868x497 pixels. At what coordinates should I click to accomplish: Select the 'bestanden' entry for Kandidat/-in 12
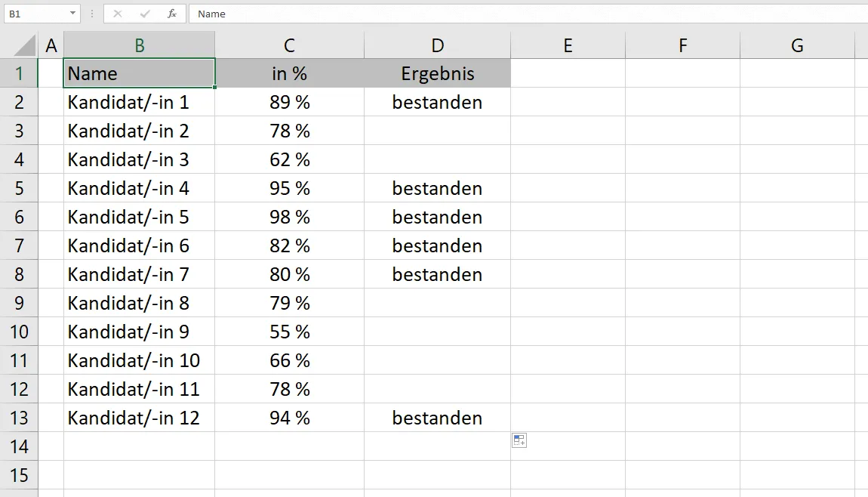437,418
